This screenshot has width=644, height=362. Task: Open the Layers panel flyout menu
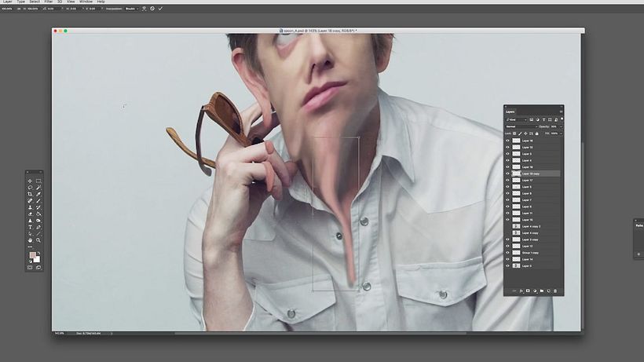(561, 112)
